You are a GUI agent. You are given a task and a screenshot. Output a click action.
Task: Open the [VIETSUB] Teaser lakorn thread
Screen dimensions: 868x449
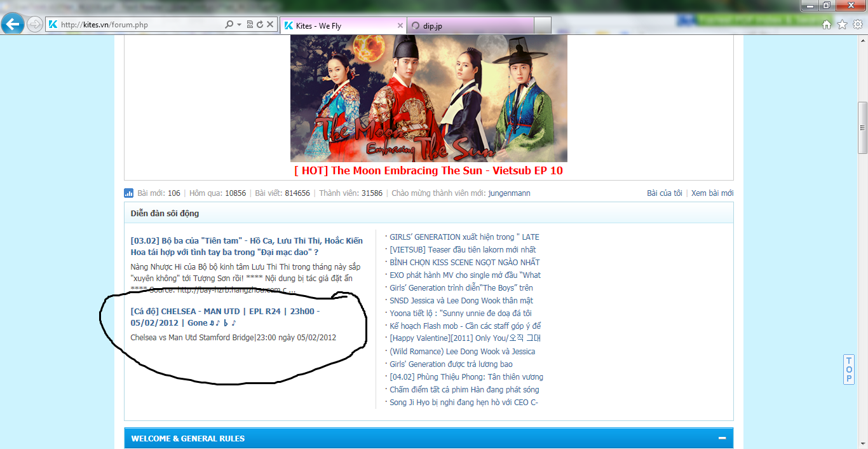(x=463, y=250)
